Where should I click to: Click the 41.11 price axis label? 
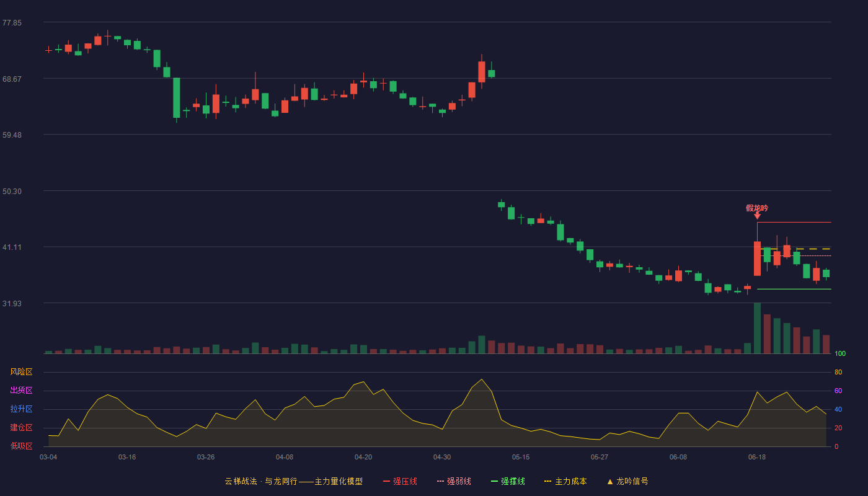pyautogui.click(x=12, y=247)
